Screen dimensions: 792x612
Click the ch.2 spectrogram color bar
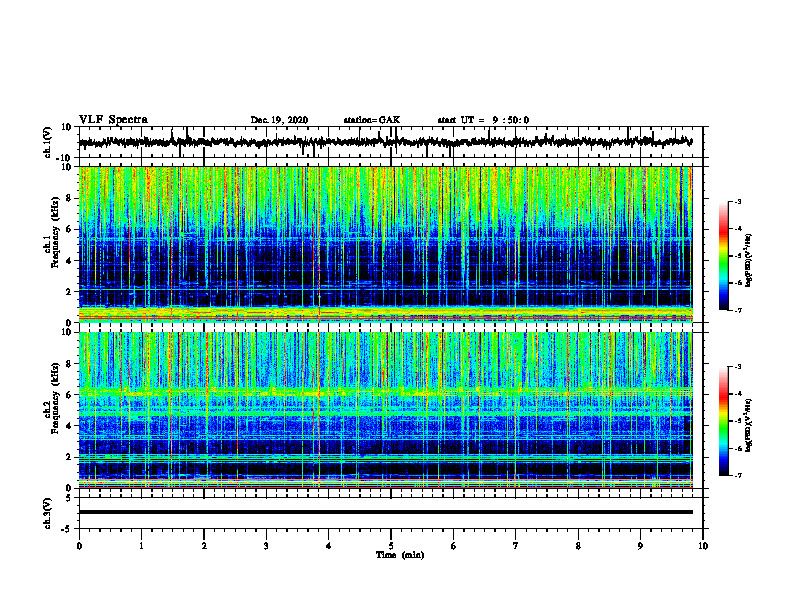coord(724,421)
